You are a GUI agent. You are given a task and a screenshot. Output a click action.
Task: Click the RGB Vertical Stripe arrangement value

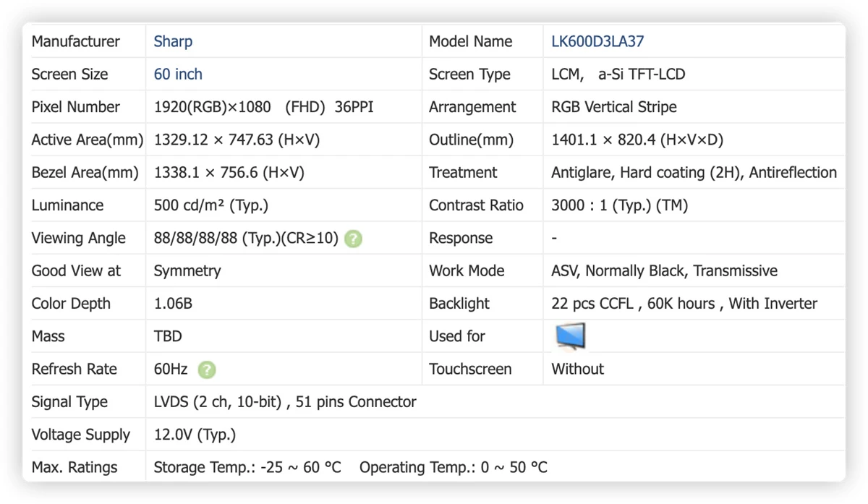[x=614, y=107]
